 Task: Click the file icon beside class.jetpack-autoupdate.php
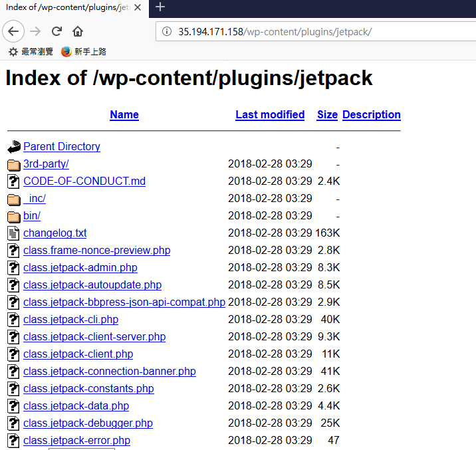(x=13, y=285)
